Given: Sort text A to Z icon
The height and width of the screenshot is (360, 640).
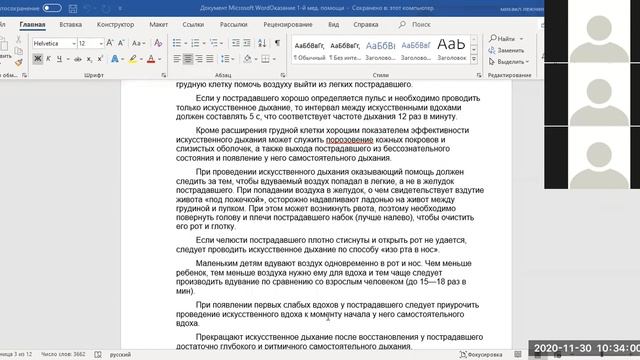Looking at the screenshot, I should [x=262, y=43].
